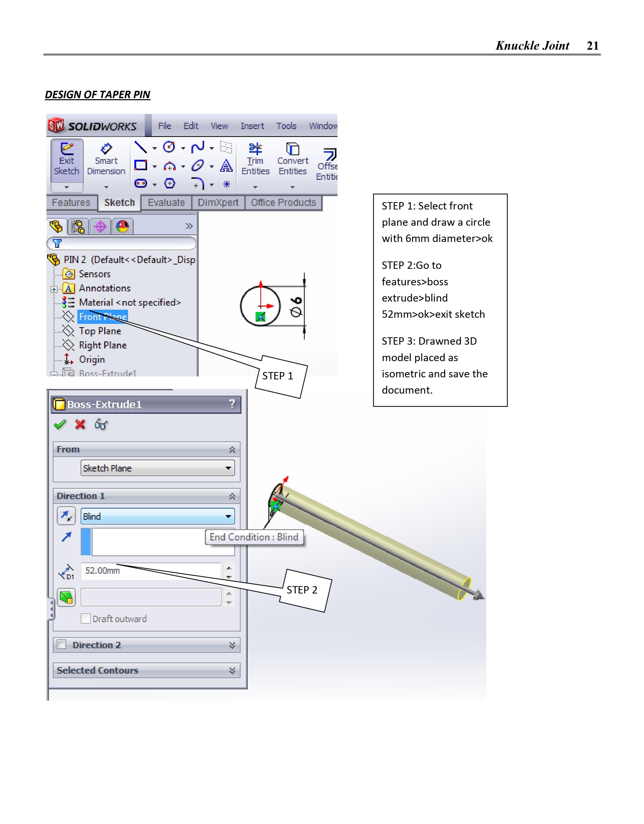Click the Reverse Direction arrow button
The height and width of the screenshot is (824, 644).
coord(66,516)
